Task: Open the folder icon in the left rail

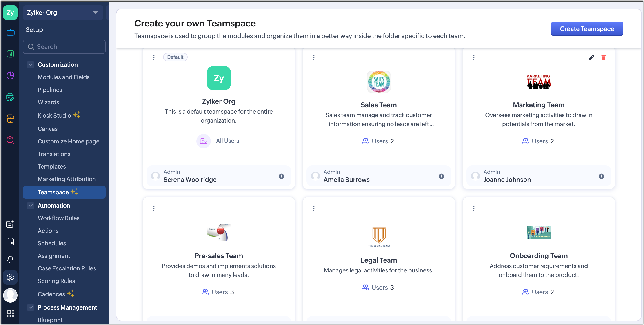Action: [x=10, y=32]
